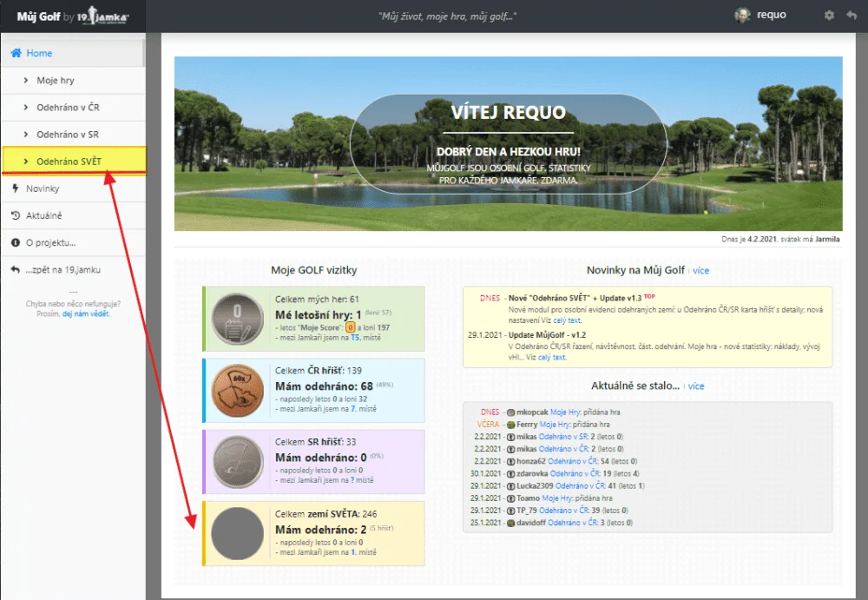Viewport: 868px width, 600px height.
Task: Click the honza62 user avatar icon
Action: (511, 461)
